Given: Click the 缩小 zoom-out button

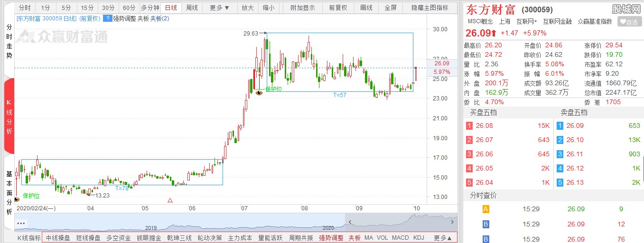Looking at the screenshot, I should point(268,8).
